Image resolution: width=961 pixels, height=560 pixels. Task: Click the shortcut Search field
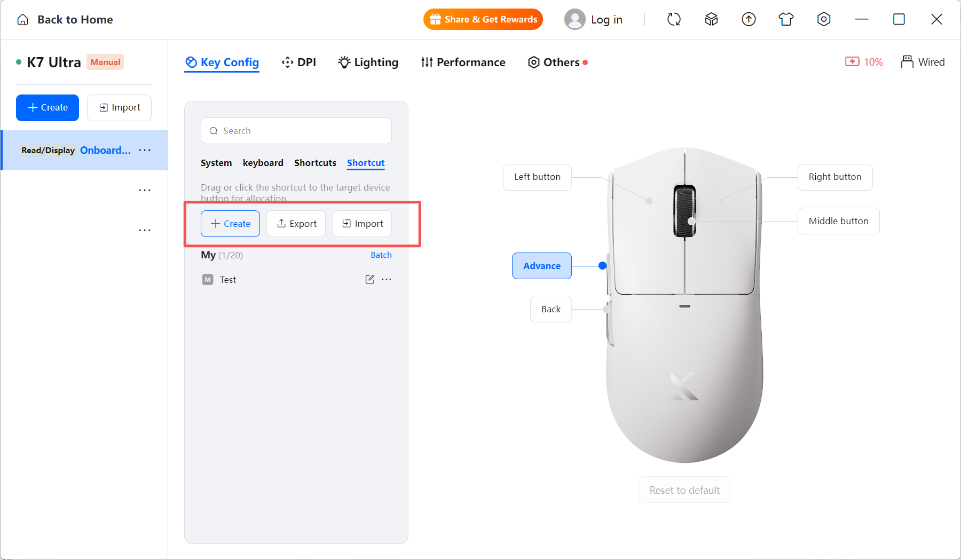point(296,131)
